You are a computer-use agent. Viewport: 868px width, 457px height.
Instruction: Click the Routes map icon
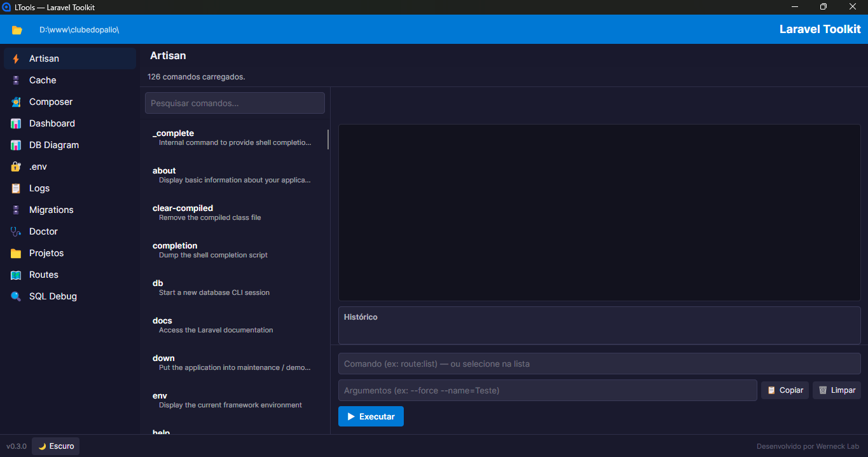coord(16,275)
